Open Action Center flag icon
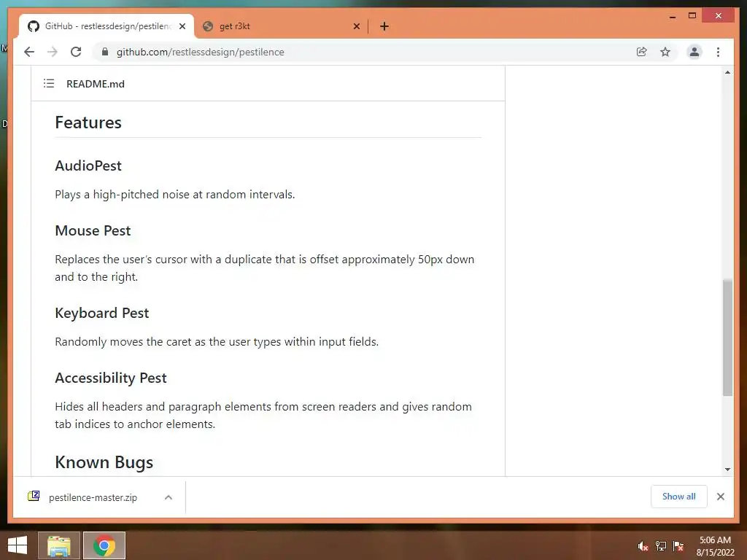 pyautogui.click(x=678, y=546)
